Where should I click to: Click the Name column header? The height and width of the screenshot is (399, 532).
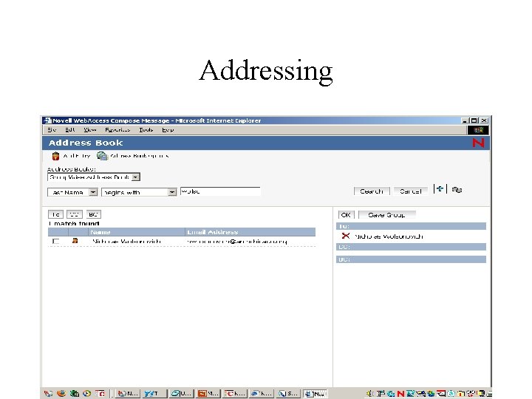click(137, 232)
